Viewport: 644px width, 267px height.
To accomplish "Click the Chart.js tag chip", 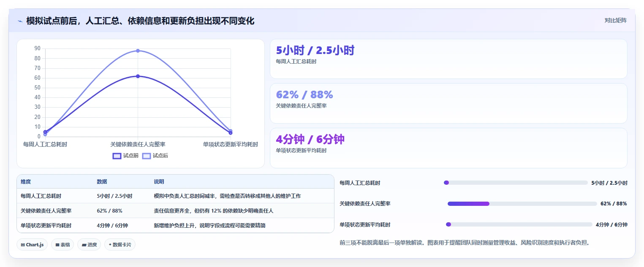I will coord(32,245).
